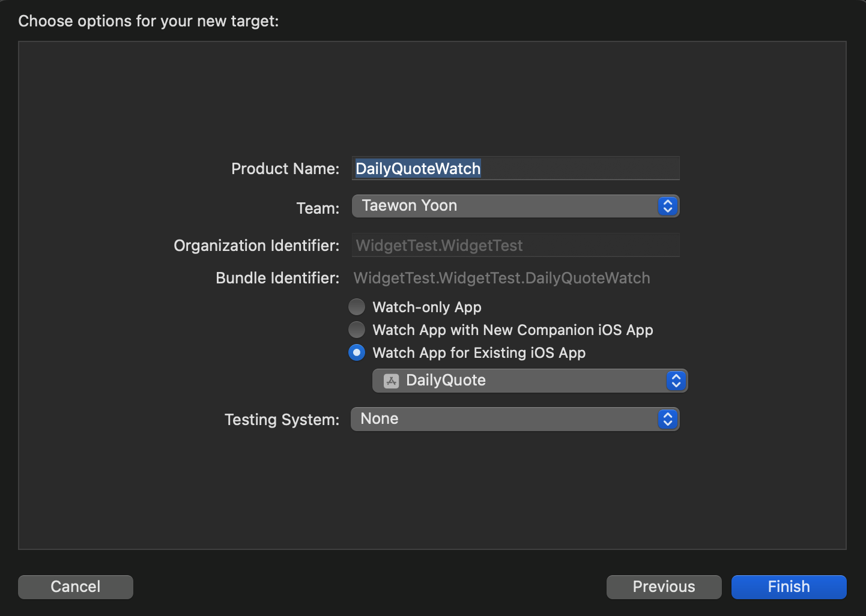Image resolution: width=866 pixels, height=616 pixels.
Task: Click the DailyQuote app icon in the dropdown
Action: coord(392,381)
